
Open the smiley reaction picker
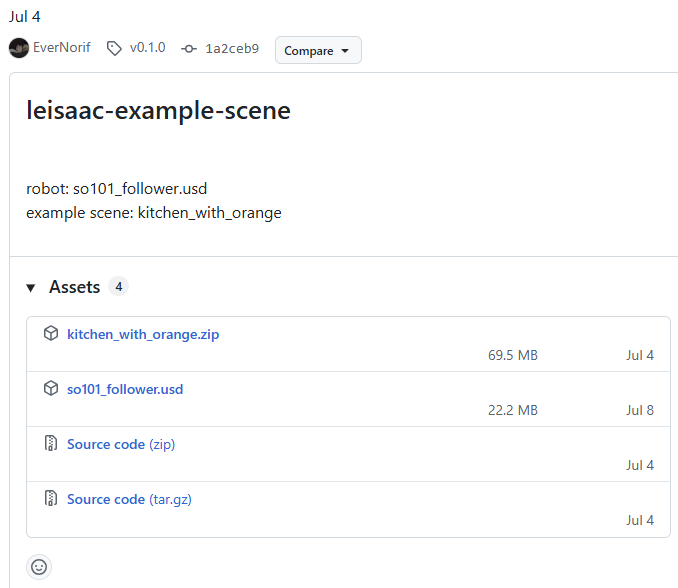39,567
